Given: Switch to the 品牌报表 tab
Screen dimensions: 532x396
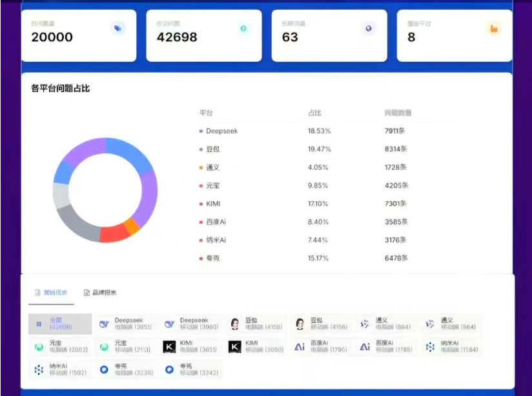Looking at the screenshot, I should click(100, 292).
